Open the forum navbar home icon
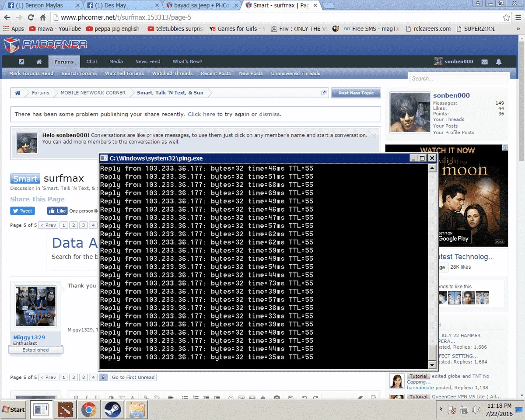Image resolution: width=525 pixels, height=420 pixels. coord(39,62)
